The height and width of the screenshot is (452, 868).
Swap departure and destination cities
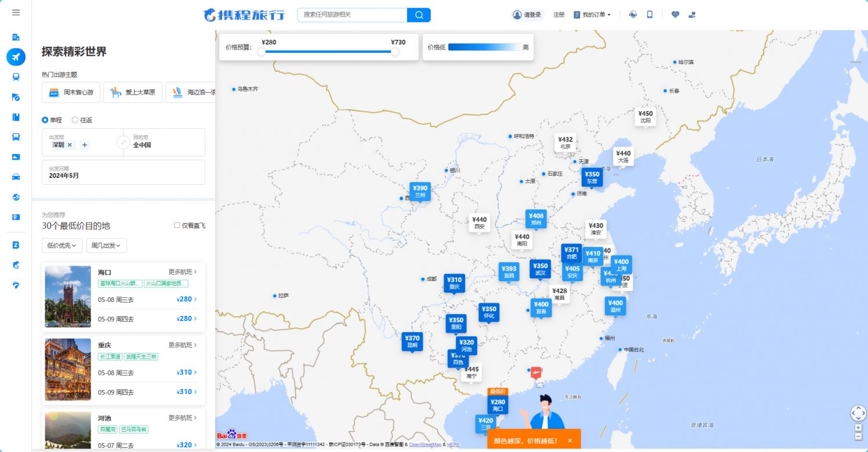[123, 142]
